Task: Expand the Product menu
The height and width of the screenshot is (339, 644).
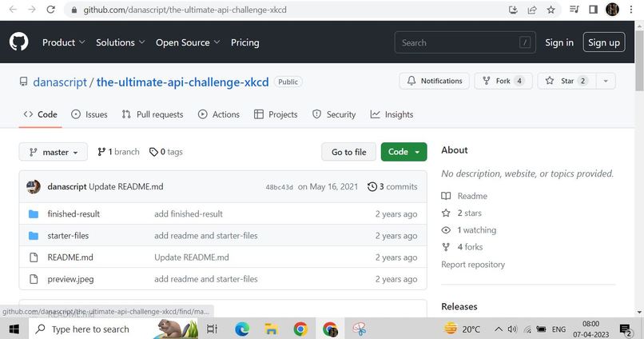Action: tap(64, 42)
